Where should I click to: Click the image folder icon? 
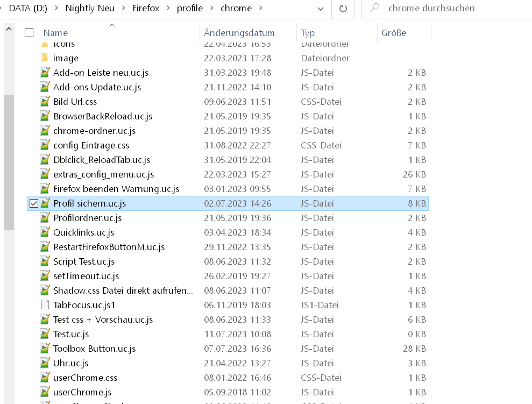45,58
